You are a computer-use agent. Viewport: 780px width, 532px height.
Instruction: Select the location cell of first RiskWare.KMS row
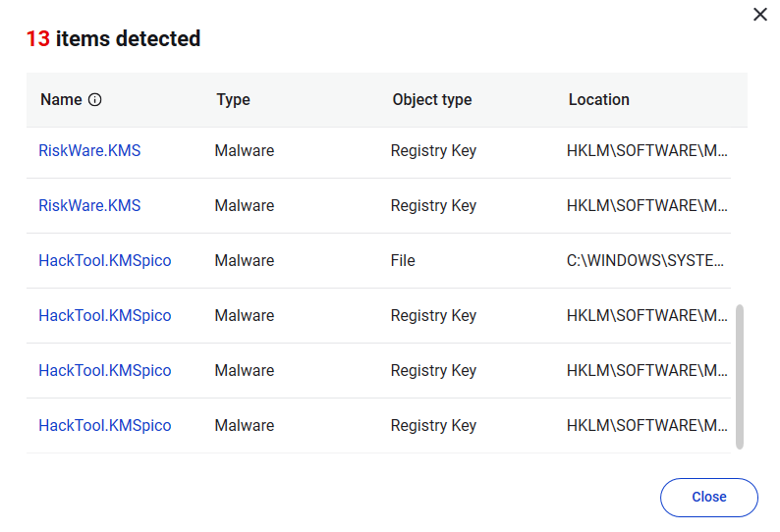[645, 151]
